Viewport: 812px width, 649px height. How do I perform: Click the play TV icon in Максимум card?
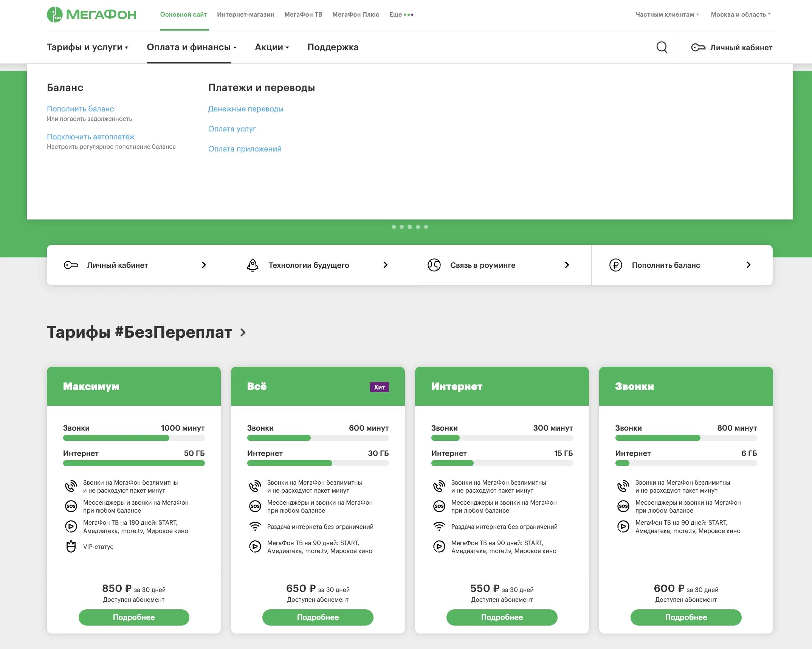click(x=71, y=526)
